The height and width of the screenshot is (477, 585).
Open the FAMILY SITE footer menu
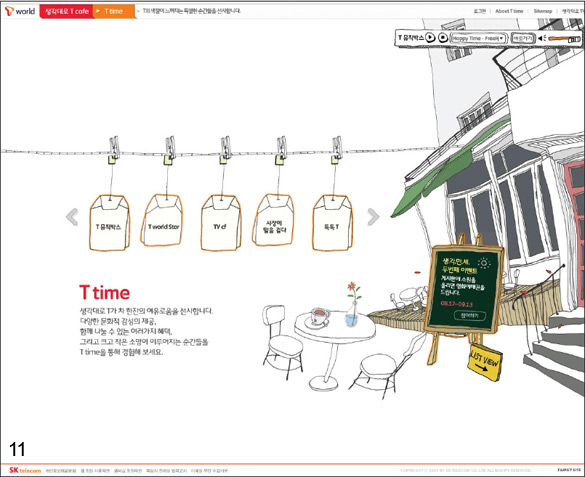tap(569, 470)
